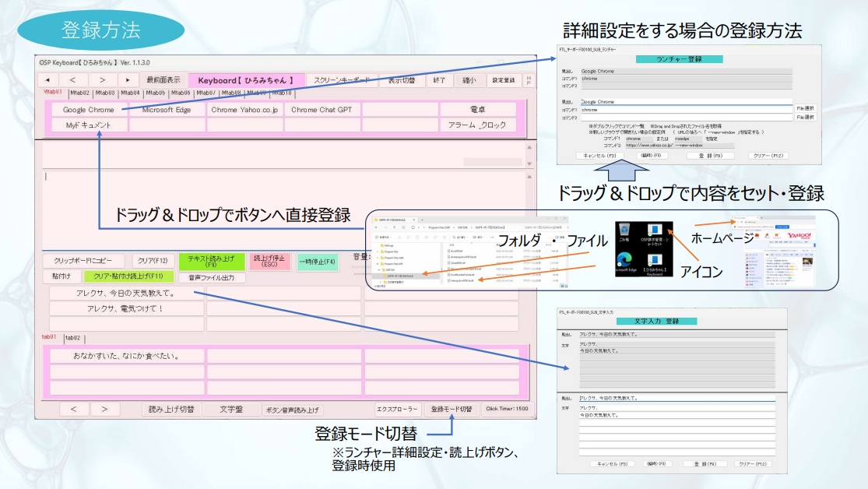868x489 pixels.
Task: Switch to the Mtab01 tab
Action: point(53,92)
